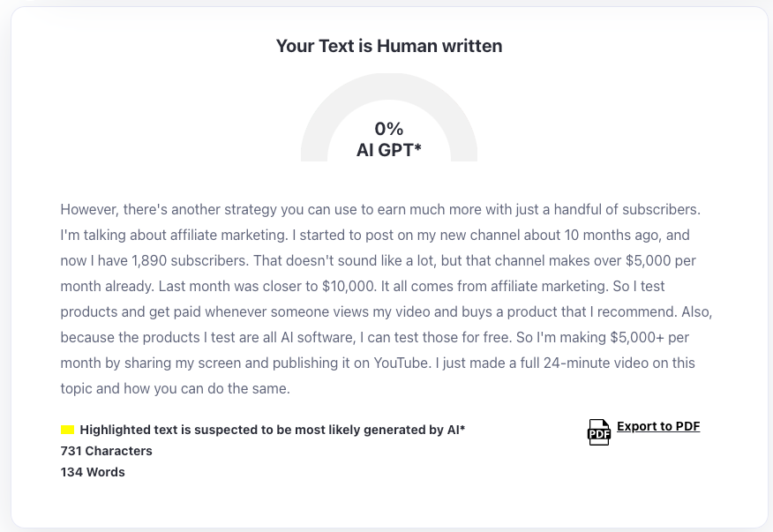The image size is (773, 532).
Task: Click 'products and get paid' line start
Action: click(x=131, y=311)
